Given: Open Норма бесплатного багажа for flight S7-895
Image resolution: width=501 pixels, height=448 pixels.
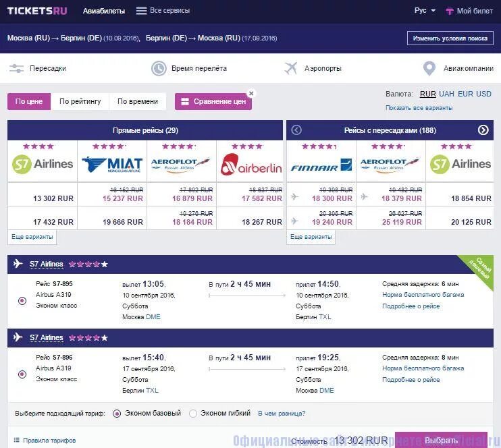Looking at the screenshot, I should 423,295.
